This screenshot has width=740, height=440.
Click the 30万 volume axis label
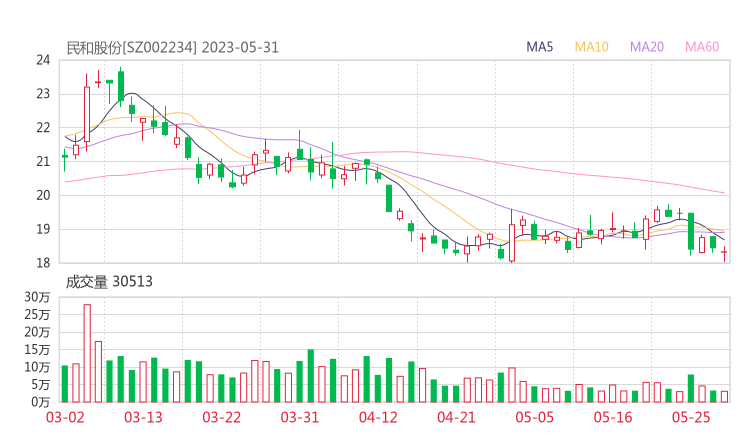[x=37, y=297]
